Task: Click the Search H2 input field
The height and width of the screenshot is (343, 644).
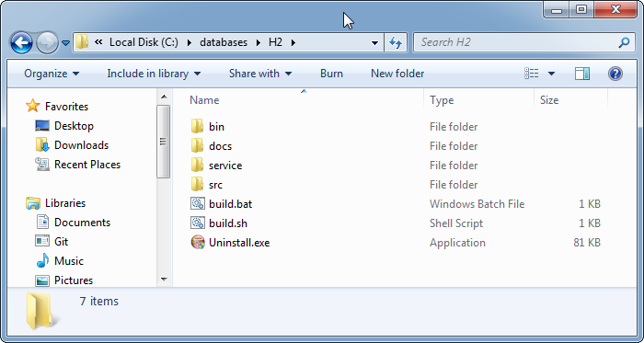Action: pyautogui.click(x=517, y=42)
